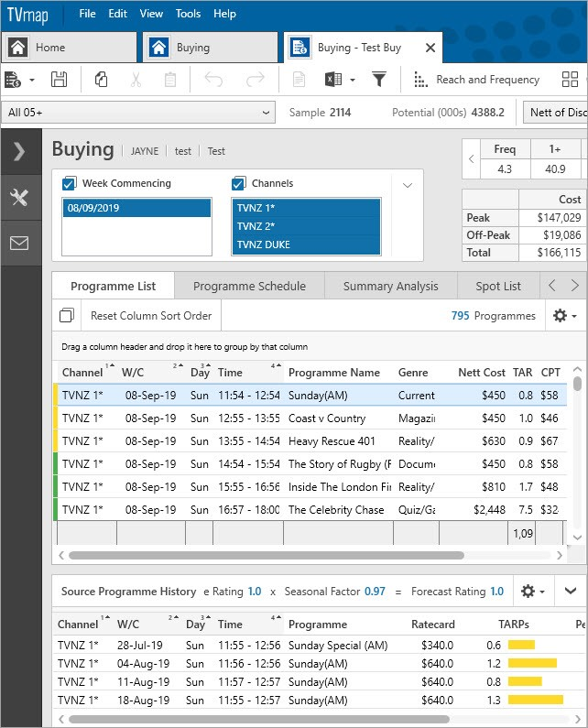Switch to the Summary Analysis tab
The image size is (588, 728).
point(390,286)
